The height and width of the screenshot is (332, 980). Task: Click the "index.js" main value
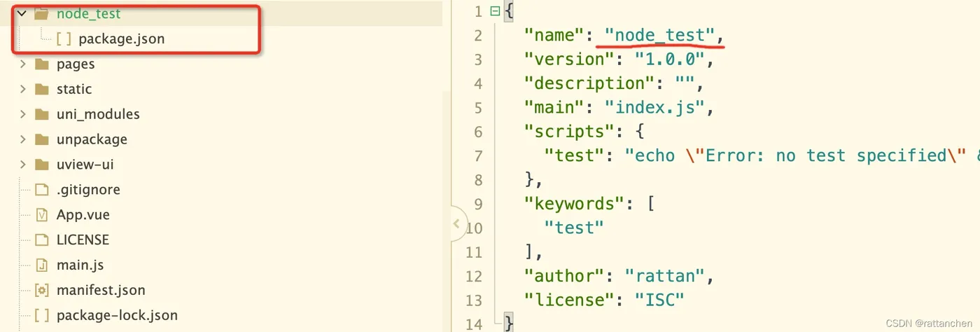click(654, 108)
